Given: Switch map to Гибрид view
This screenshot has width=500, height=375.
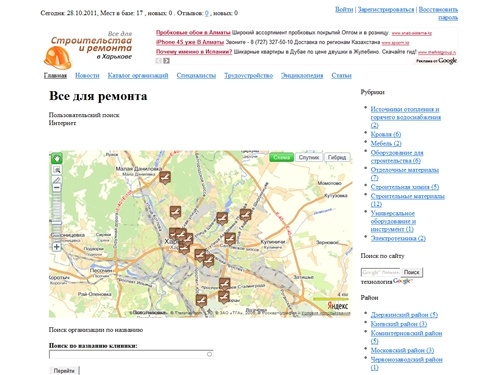Looking at the screenshot, I should (x=337, y=157).
